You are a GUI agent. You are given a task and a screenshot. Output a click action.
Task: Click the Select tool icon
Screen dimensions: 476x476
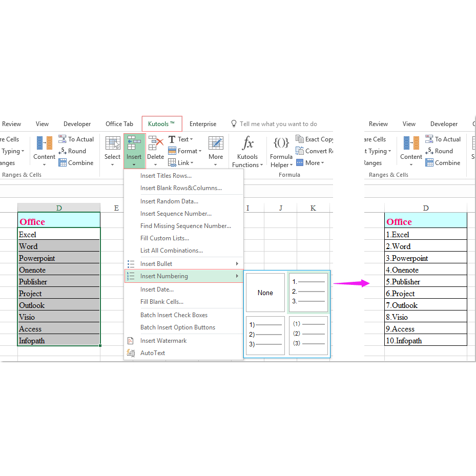coord(113,144)
